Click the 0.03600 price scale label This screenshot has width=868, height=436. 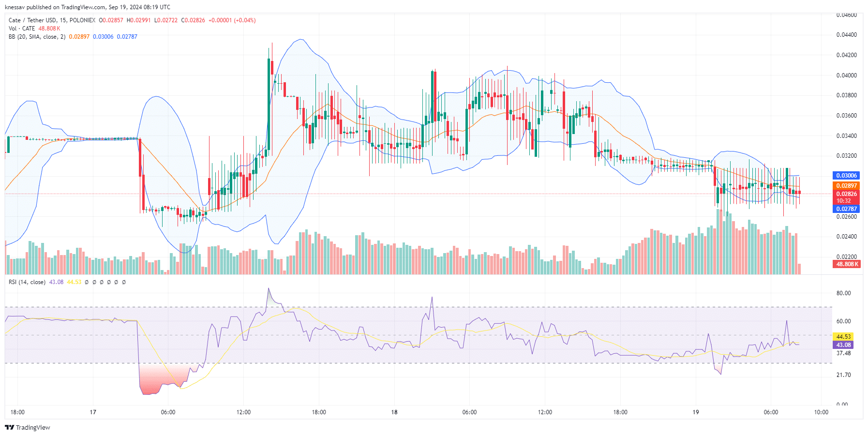(x=846, y=116)
